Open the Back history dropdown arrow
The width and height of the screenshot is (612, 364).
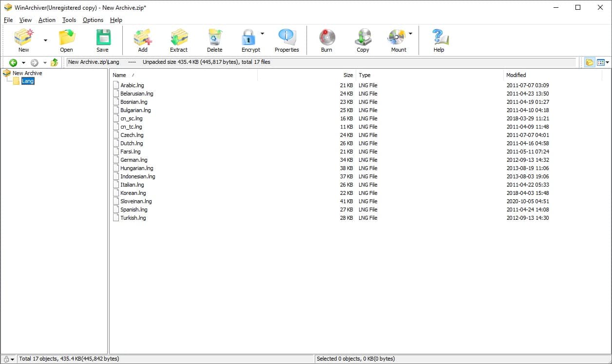[x=23, y=62]
